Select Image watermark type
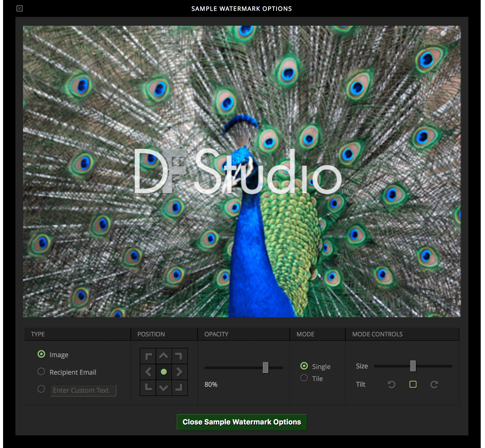This screenshot has height=448, width=485. pos(41,354)
